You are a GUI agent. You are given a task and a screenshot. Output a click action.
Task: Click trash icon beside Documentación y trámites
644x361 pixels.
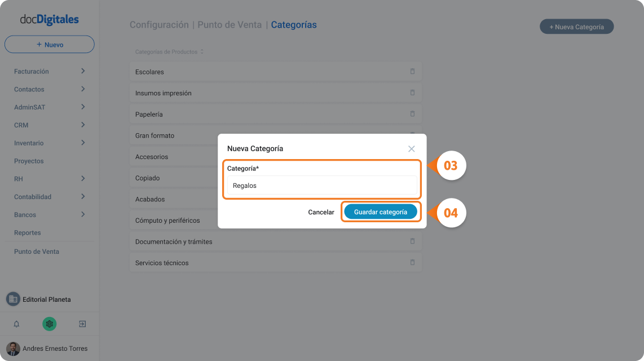click(412, 241)
